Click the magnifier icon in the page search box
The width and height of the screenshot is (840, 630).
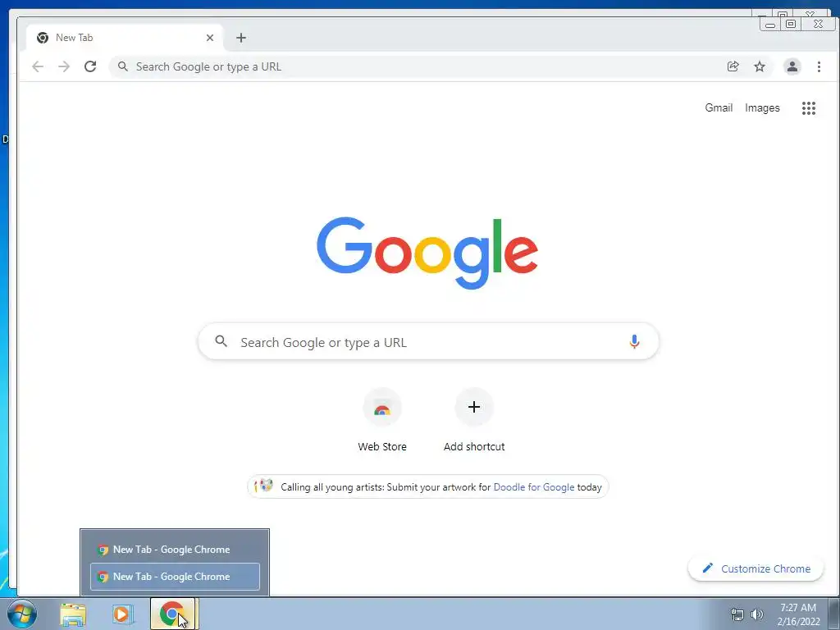[221, 340]
